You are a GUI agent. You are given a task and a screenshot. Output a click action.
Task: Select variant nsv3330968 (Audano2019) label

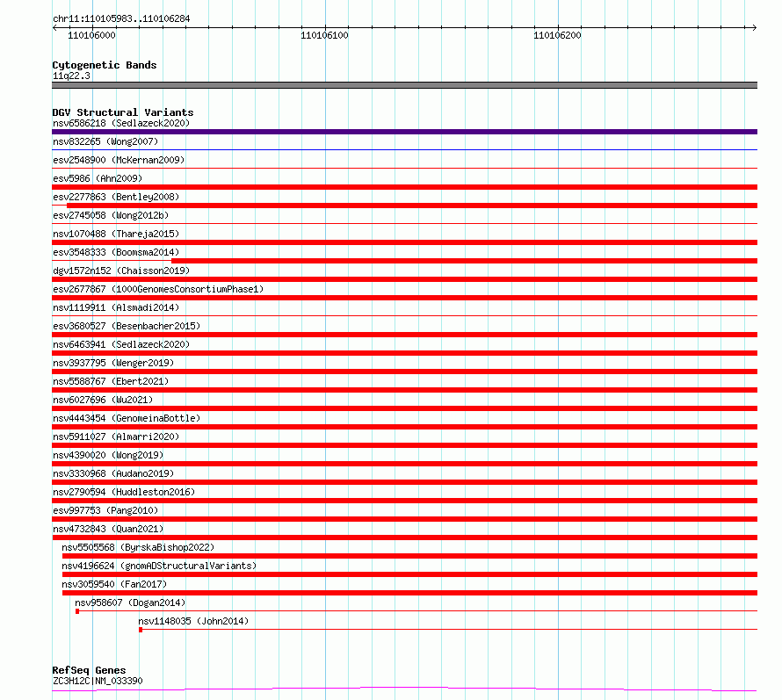pyautogui.click(x=113, y=473)
